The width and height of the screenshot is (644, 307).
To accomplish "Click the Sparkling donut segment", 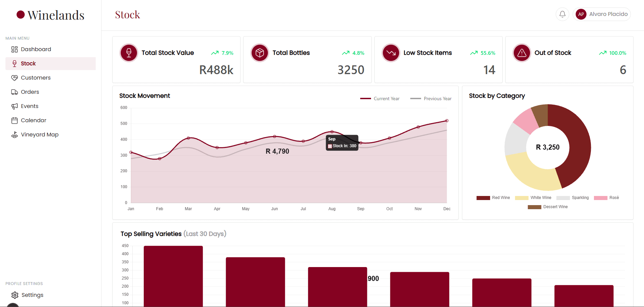I will click(515, 140).
